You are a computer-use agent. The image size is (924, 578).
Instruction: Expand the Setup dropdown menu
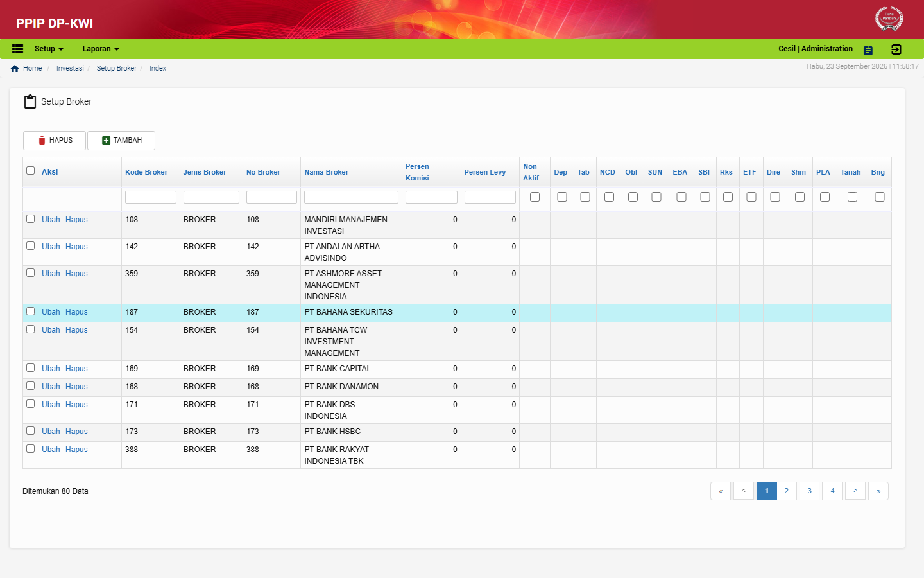click(49, 49)
